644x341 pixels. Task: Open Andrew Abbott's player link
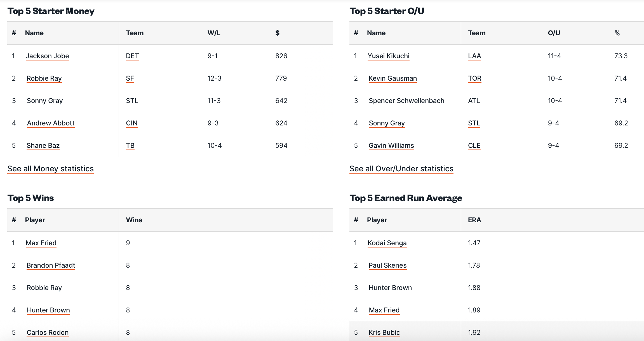(x=51, y=123)
